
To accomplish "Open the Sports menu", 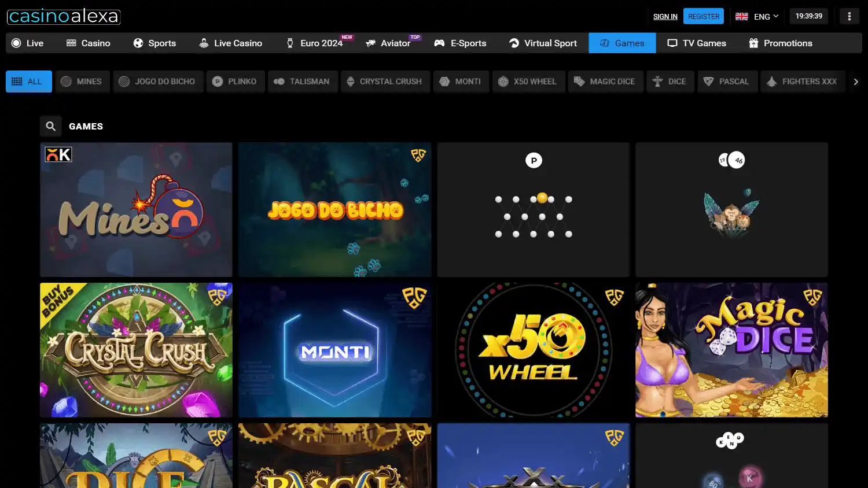I will pos(155,43).
